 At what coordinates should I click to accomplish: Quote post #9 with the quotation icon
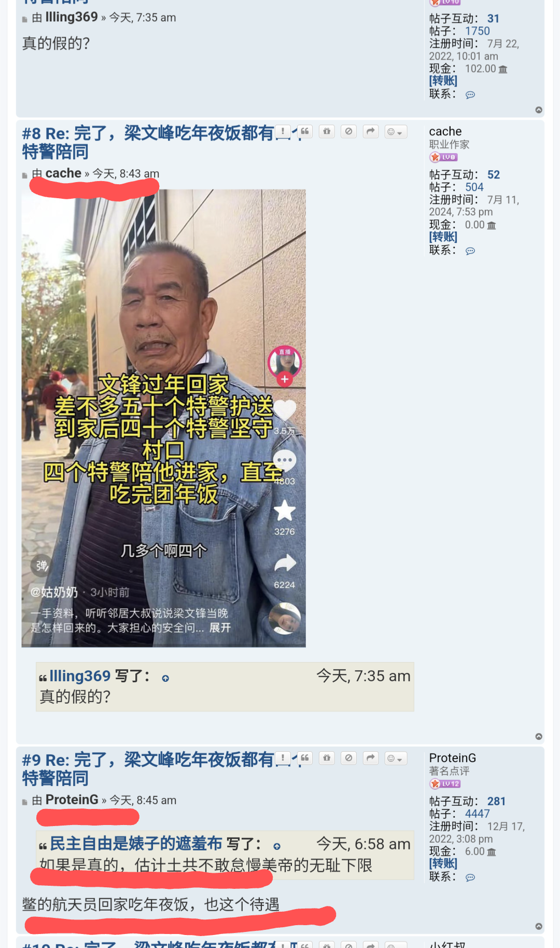[x=305, y=759]
